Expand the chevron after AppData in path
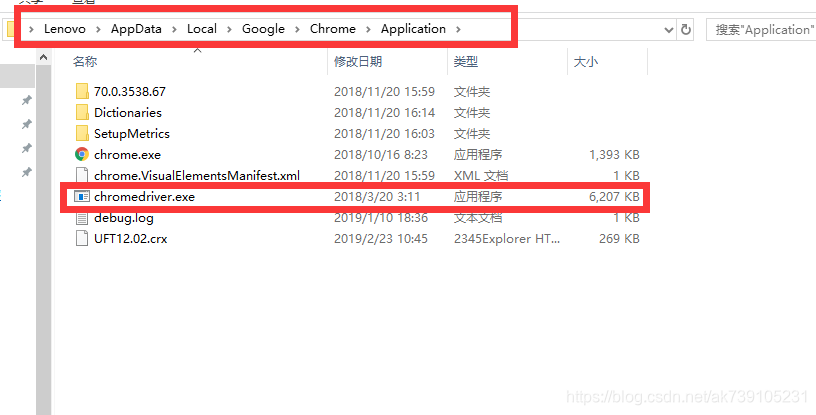816x415 pixels. [x=174, y=30]
